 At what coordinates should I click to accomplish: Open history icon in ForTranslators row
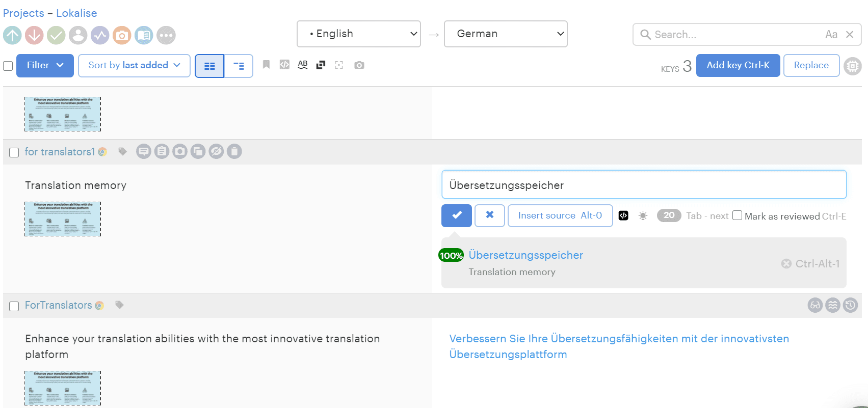[x=850, y=305]
